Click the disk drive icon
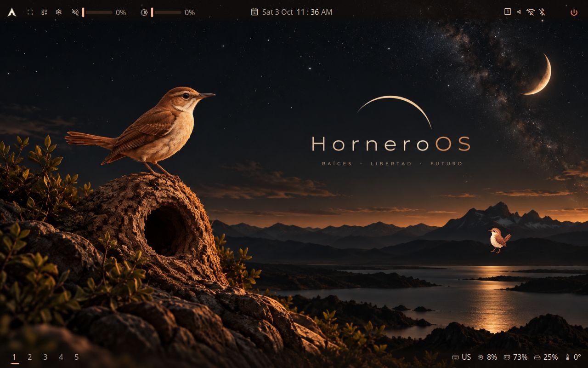 (x=537, y=357)
